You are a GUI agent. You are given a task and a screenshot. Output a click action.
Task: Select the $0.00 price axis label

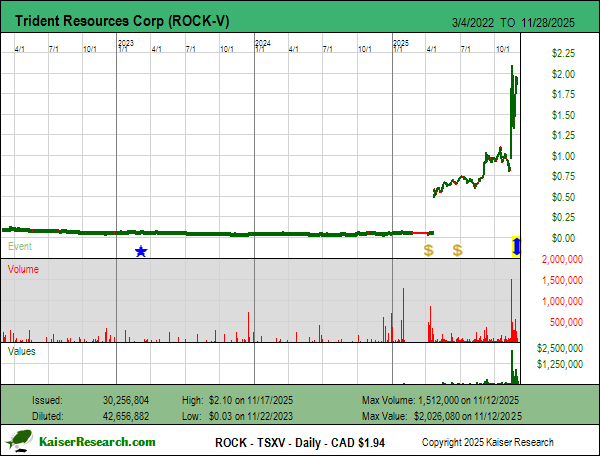pos(563,238)
